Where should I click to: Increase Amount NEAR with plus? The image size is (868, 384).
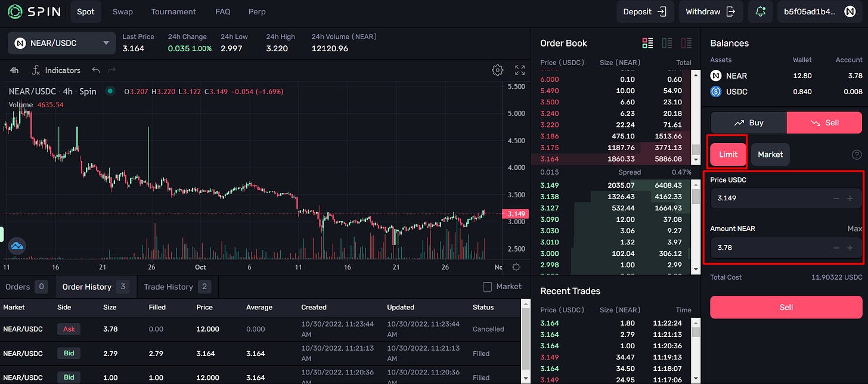[x=850, y=247]
